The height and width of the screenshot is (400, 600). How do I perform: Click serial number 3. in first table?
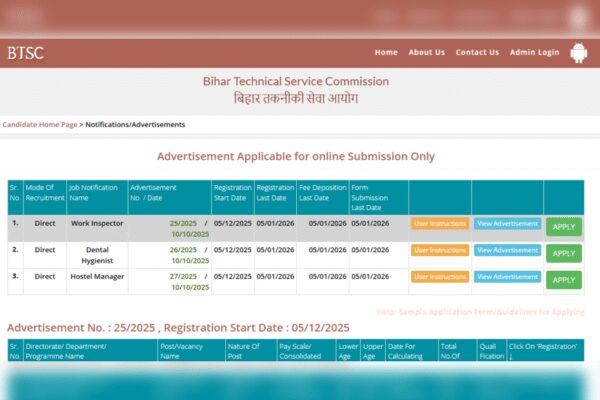pyautogui.click(x=15, y=276)
